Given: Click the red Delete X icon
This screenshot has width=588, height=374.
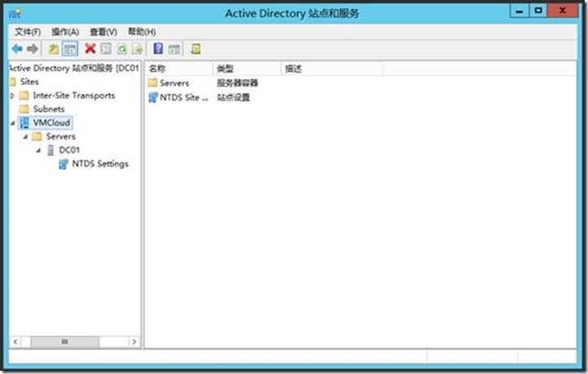Looking at the screenshot, I should click(90, 49).
